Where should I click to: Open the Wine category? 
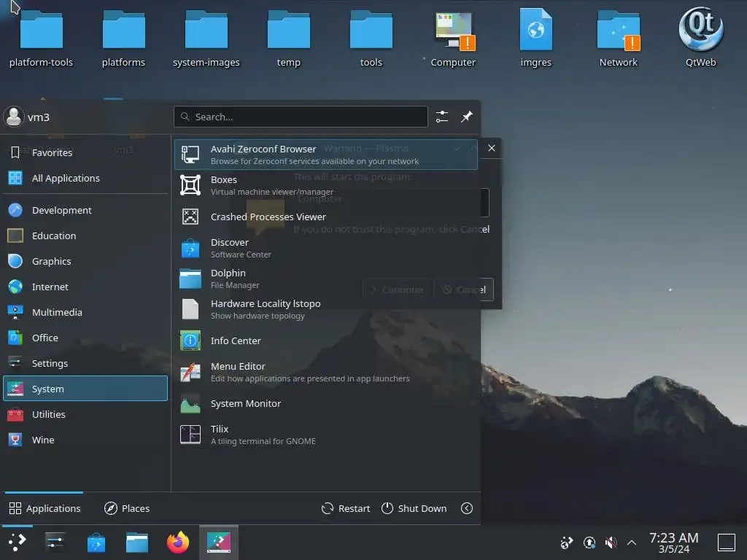click(x=85, y=440)
